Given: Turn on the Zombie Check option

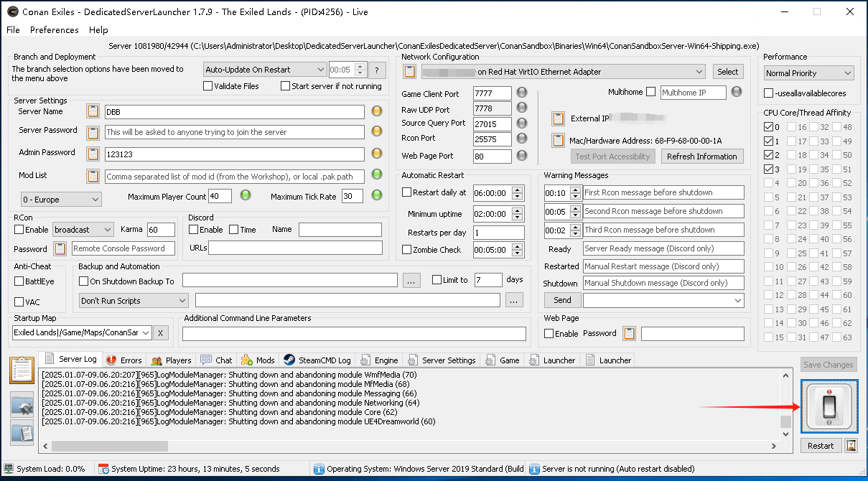Looking at the screenshot, I should (407, 250).
